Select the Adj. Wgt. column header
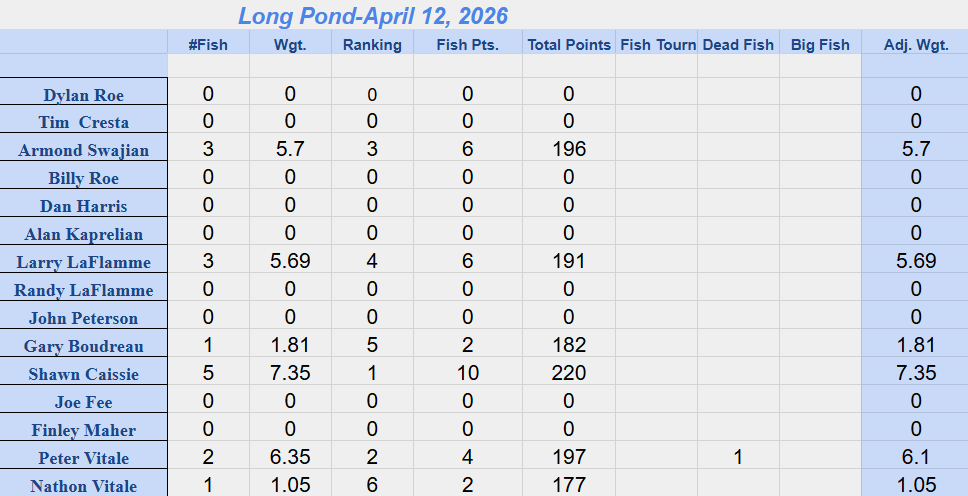Screen dimensions: 968x496 916,44
